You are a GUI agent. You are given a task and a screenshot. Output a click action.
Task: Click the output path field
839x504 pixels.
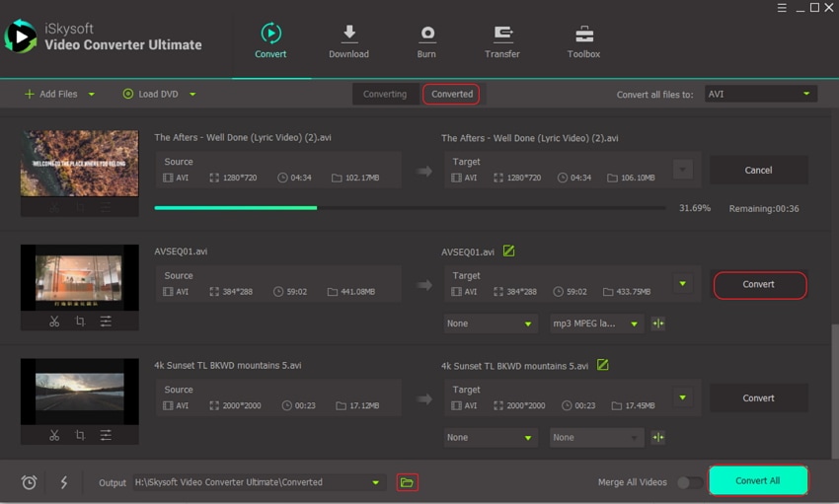pos(260,482)
